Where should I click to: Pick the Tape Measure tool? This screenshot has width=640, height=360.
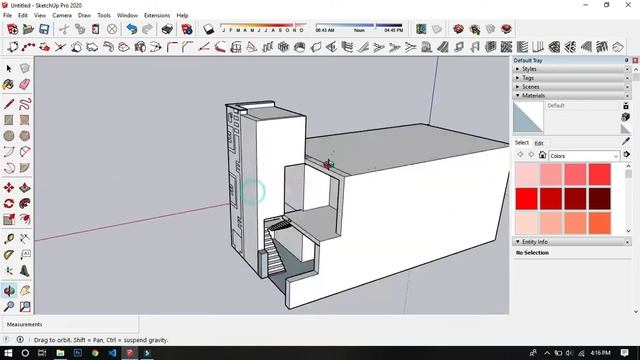(x=9, y=239)
